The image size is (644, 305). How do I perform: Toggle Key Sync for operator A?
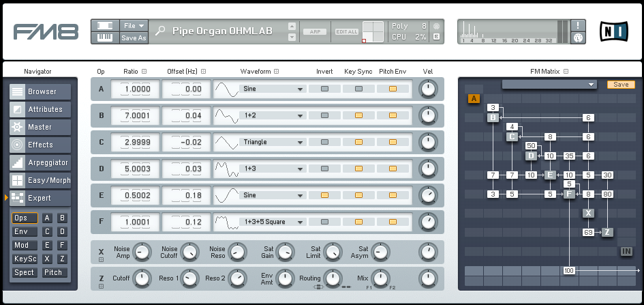(x=358, y=89)
